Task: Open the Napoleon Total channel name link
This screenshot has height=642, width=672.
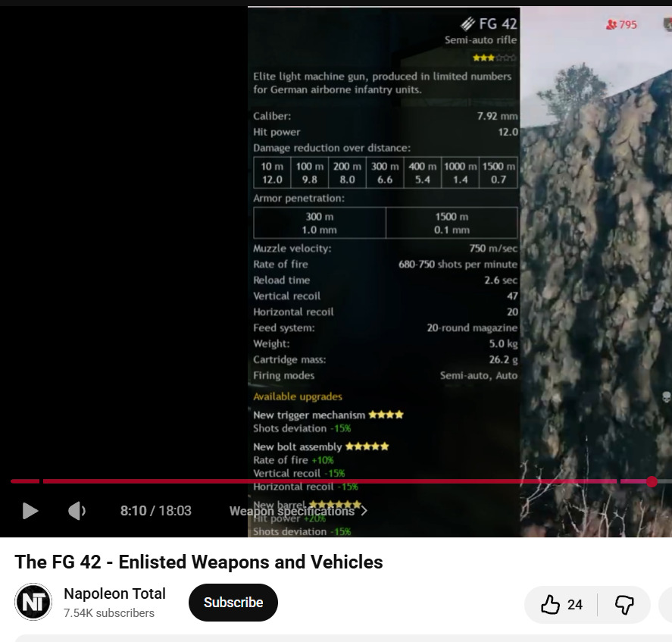Action: point(114,593)
